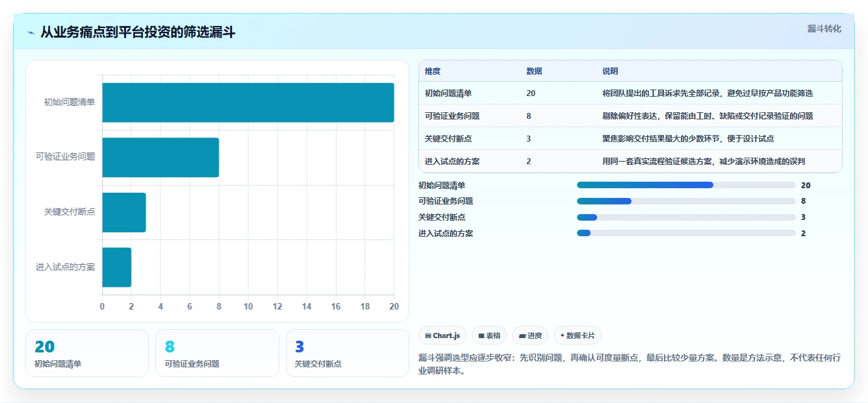Click the 说明 column header
The height and width of the screenshot is (403, 868).
pos(610,71)
